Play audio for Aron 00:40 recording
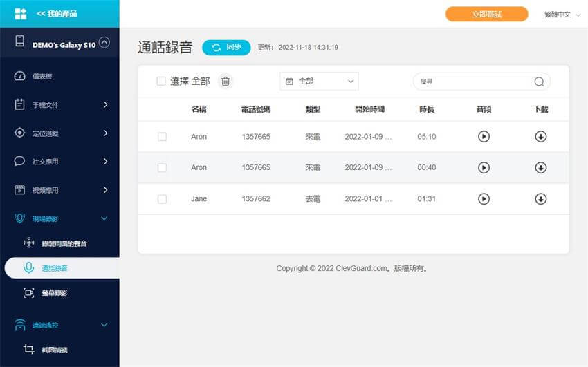 coord(484,168)
